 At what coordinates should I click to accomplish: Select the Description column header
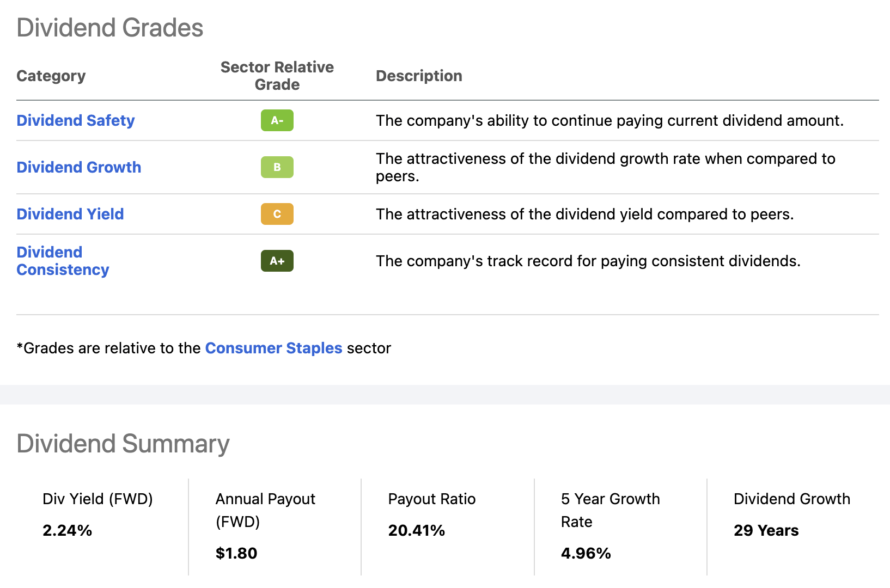(x=418, y=76)
